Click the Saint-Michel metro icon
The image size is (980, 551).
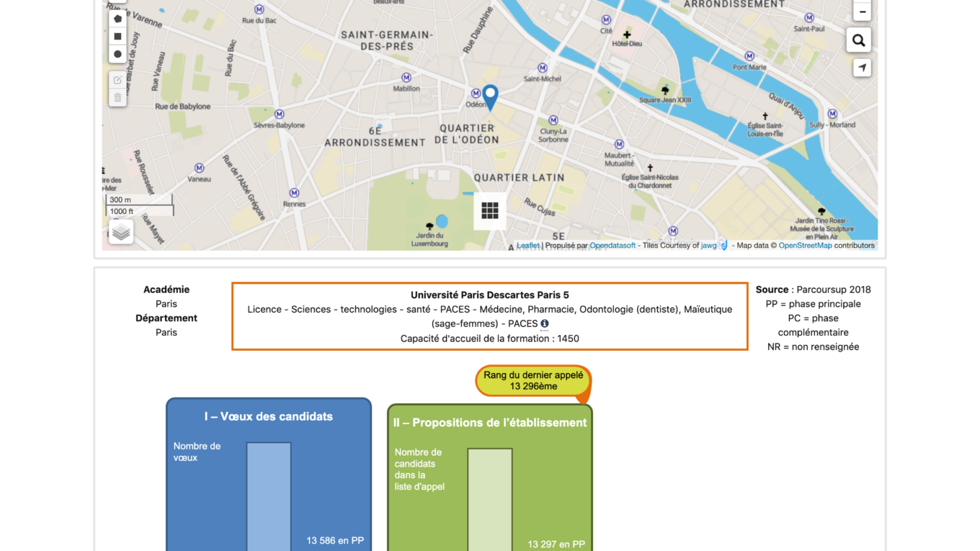(x=543, y=67)
